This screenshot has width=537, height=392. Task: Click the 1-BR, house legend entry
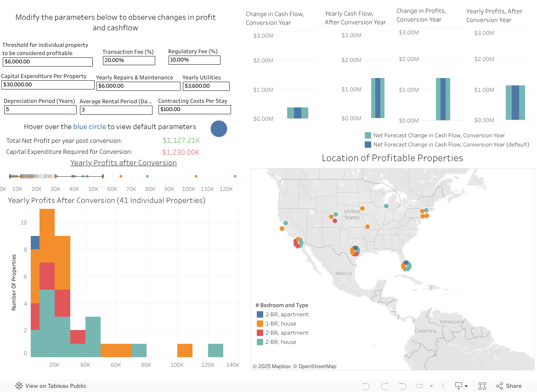(x=281, y=324)
